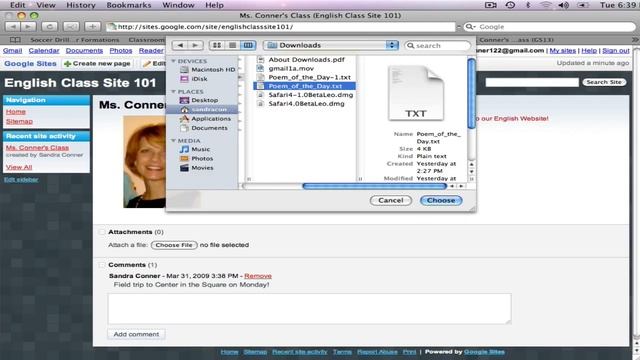Open the bookmarks book icon
640x360 pixels.
click(x=15, y=40)
